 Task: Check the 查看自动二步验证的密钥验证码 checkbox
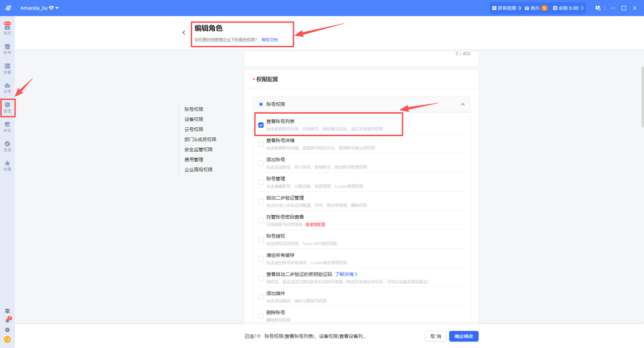261,278
